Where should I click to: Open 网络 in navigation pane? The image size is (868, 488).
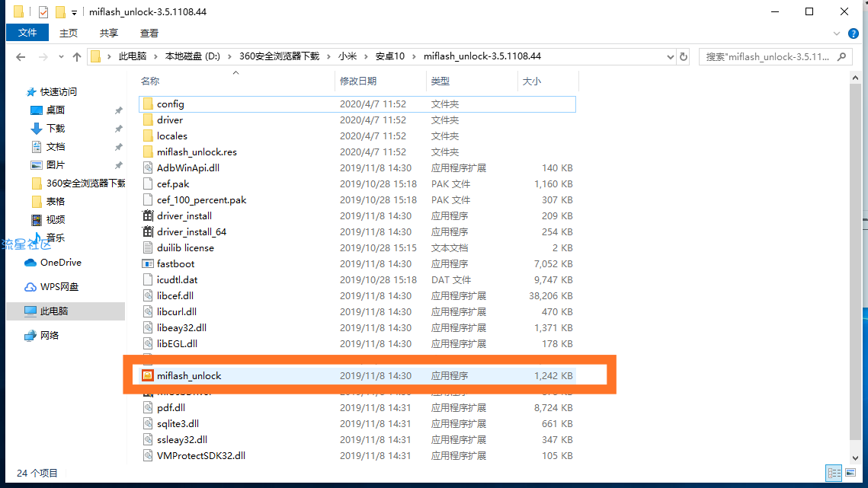click(x=42, y=335)
